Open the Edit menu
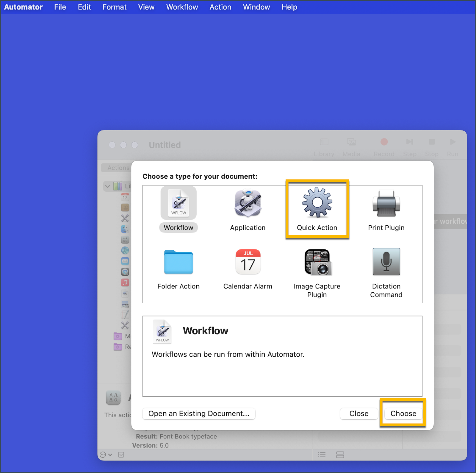 [84, 7]
